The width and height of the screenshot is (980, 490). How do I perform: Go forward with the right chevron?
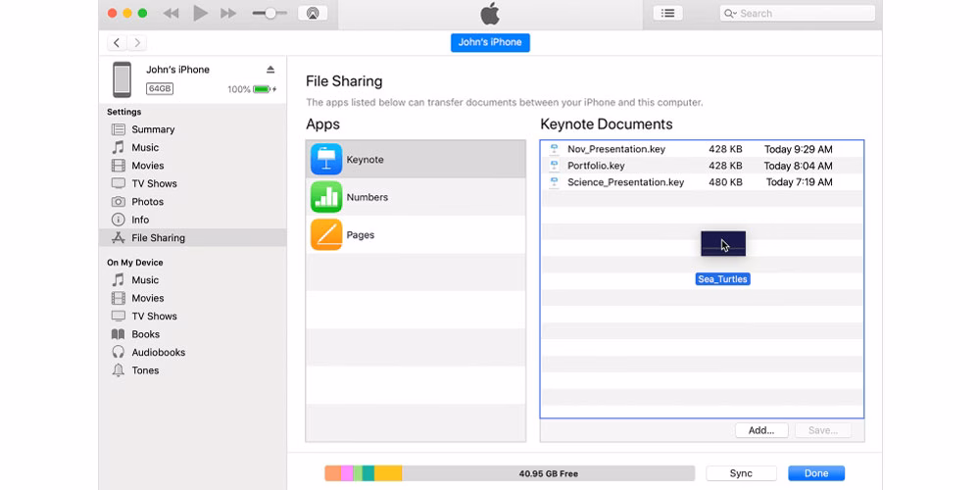[137, 42]
